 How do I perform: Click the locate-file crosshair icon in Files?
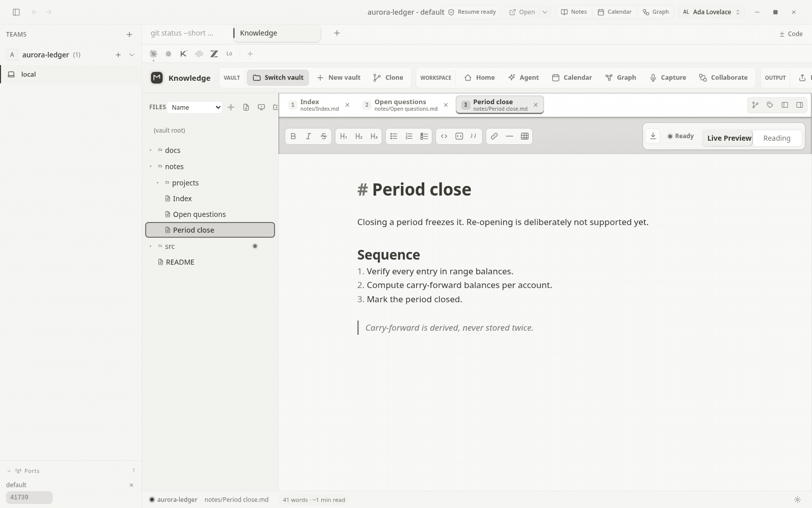click(231, 107)
